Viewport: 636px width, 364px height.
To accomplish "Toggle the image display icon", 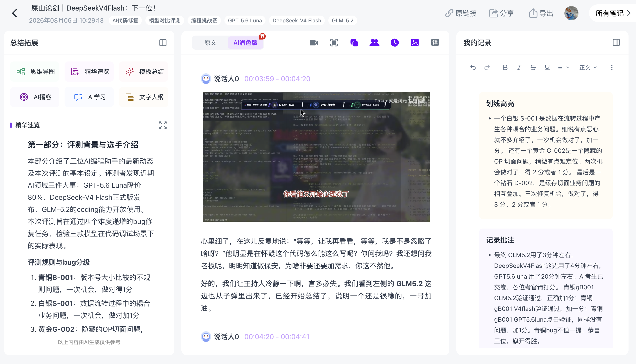I will coord(415,43).
